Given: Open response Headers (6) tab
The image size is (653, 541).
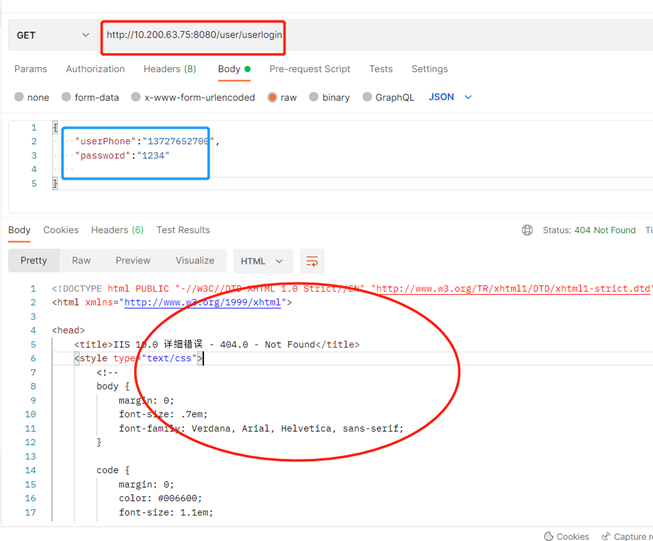Looking at the screenshot, I should [117, 230].
